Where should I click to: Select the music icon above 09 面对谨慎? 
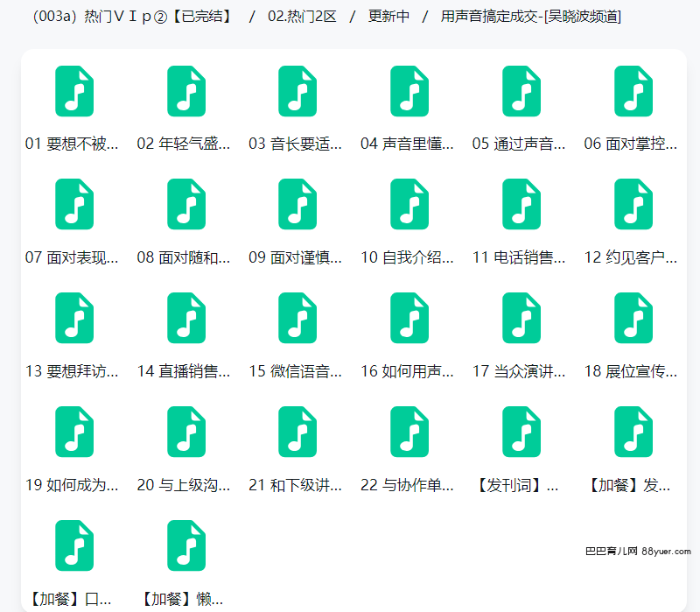pyautogui.click(x=297, y=204)
